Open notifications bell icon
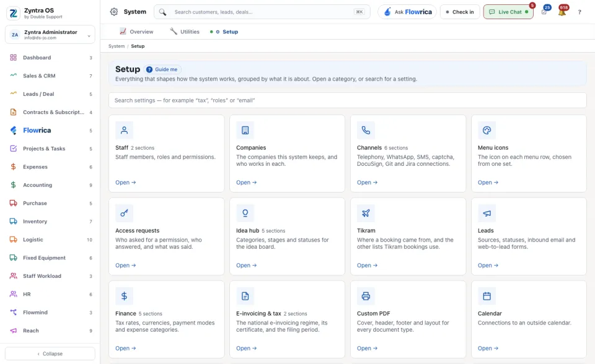Image resolution: width=595 pixels, height=364 pixels. [x=562, y=12]
